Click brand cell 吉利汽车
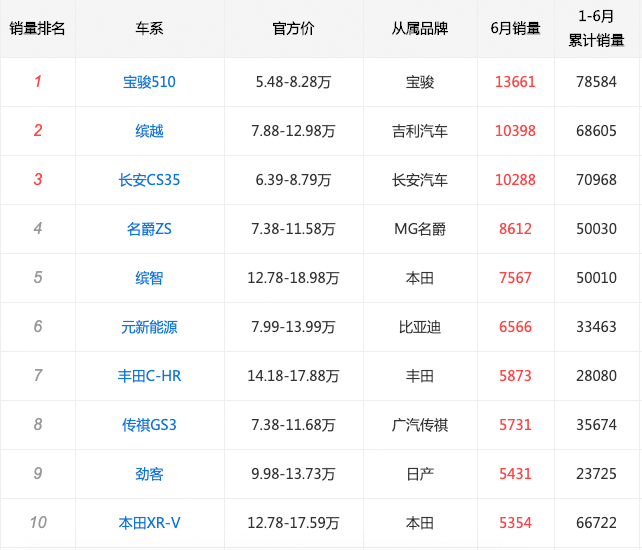642x550 pixels. click(420, 131)
